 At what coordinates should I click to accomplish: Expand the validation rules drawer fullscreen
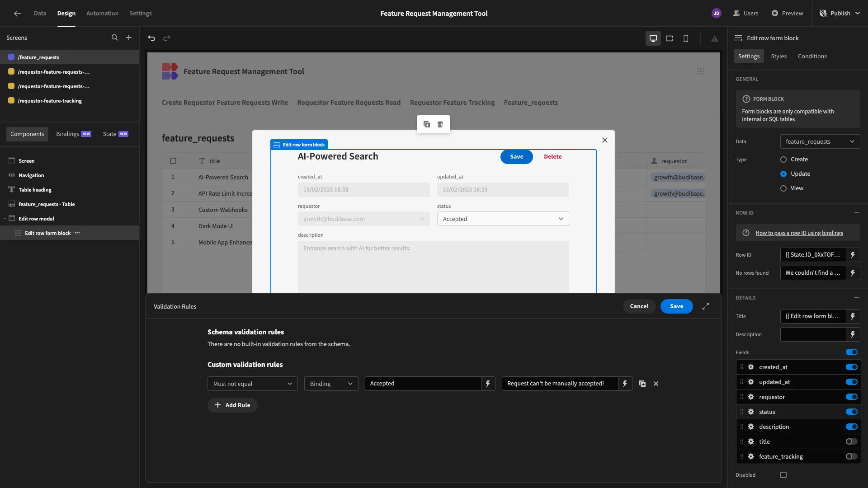(705, 306)
